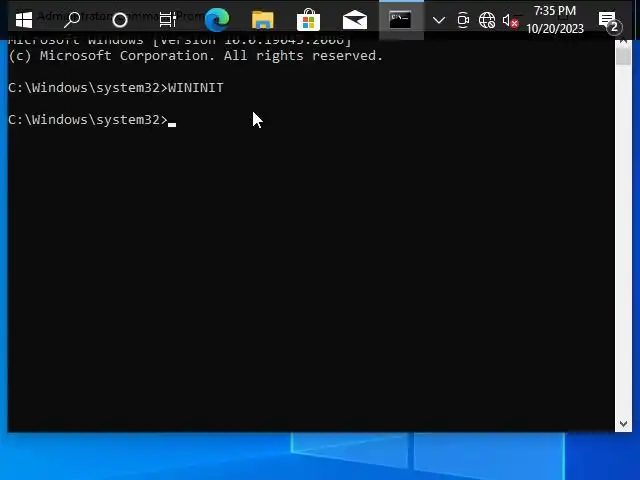
Task: Click scrollbar down arrow in Command Prompt
Action: pos(623,424)
